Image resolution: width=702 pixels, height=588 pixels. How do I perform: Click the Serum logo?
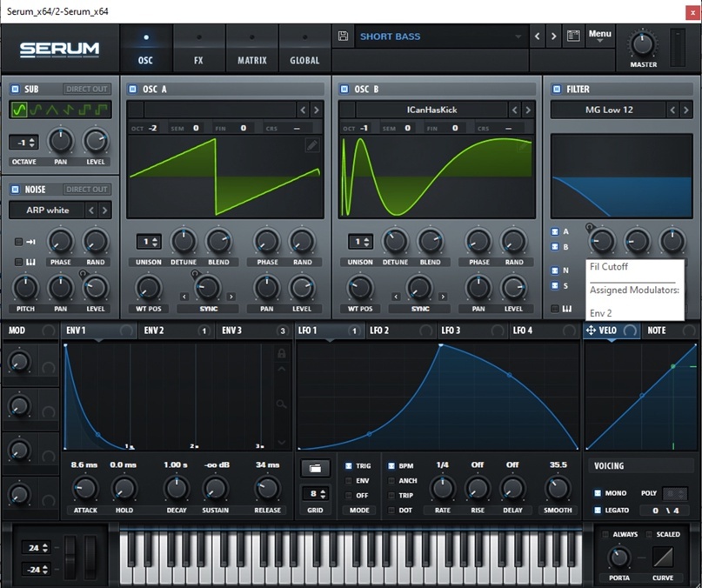click(x=59, y=49)
